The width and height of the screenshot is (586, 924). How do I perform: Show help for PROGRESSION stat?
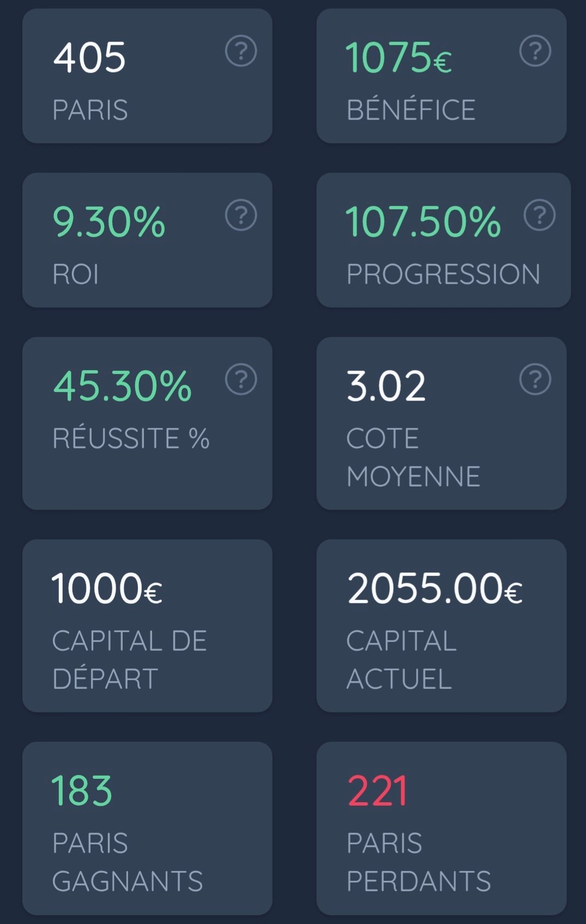tap(540, 215)
